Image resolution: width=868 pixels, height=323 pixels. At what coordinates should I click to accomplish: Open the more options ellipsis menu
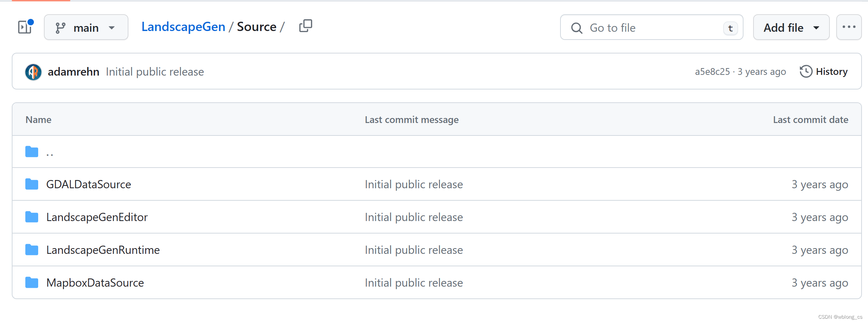pyautogui.click(x=849, y=27)
